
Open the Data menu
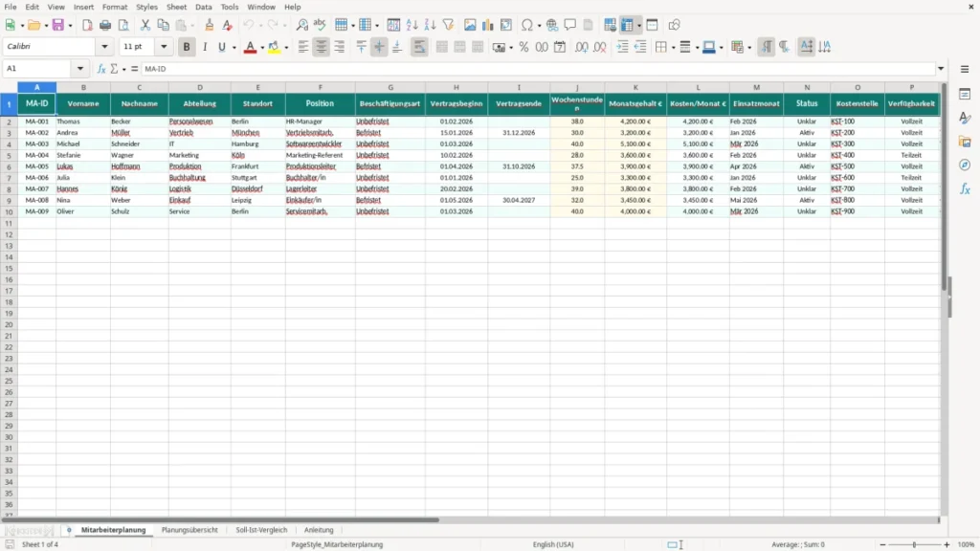point(204,7)
